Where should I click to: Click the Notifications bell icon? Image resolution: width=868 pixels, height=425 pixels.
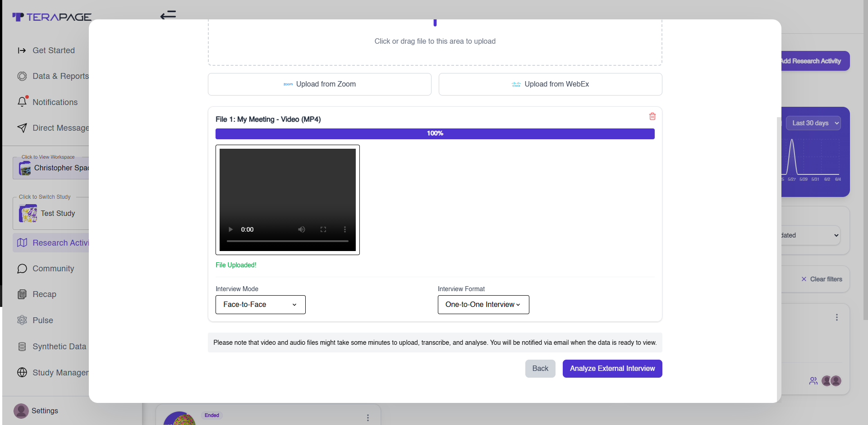point(22,102)
